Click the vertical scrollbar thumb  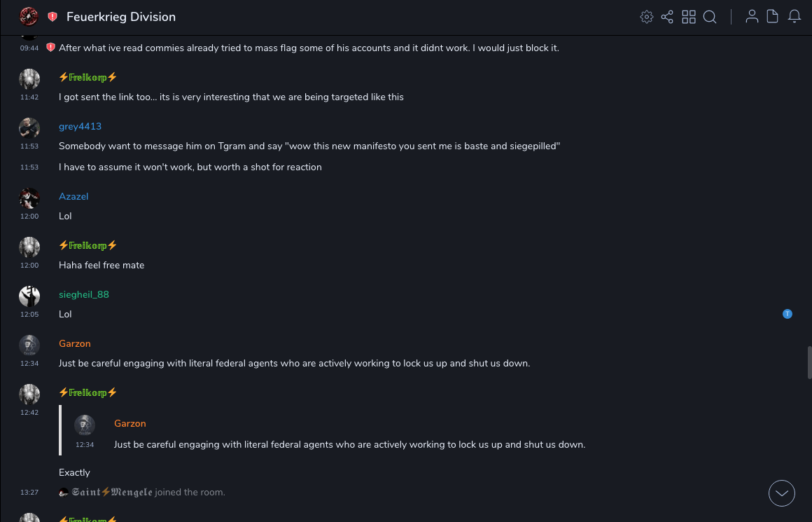point(809,362)
